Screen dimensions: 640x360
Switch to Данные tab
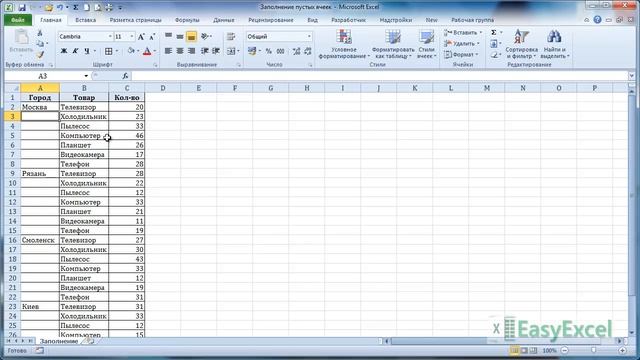coord(224,20)
